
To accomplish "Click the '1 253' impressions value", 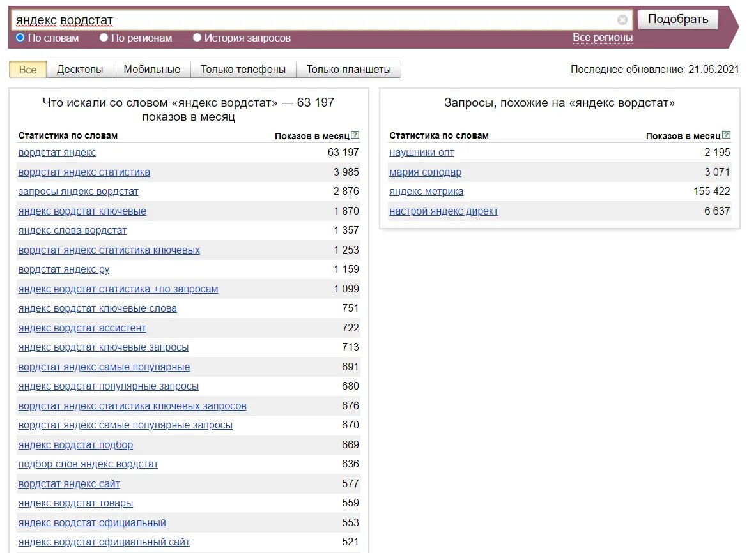I will [346, 250].
